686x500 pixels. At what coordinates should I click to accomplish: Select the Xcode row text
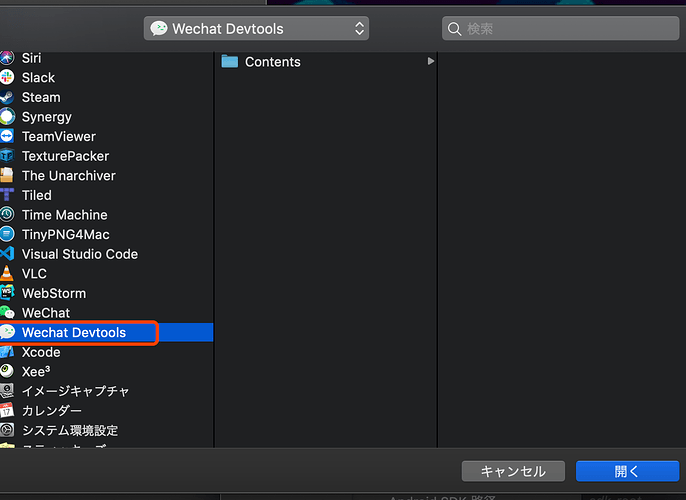point(41,352)
